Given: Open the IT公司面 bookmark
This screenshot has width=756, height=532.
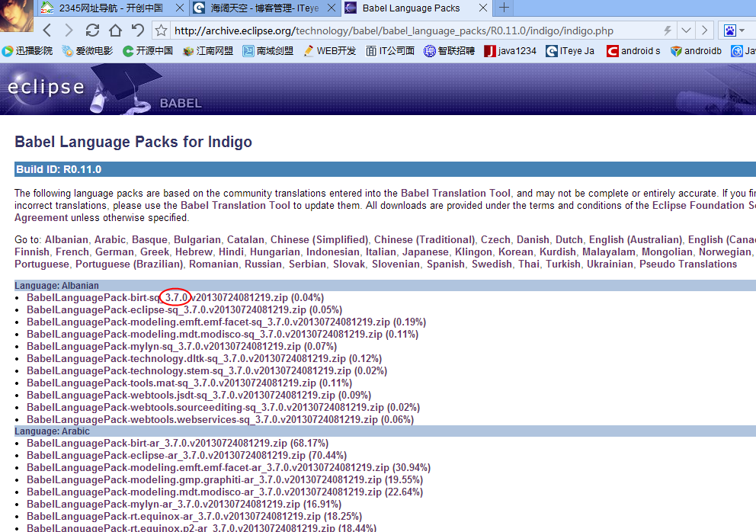Looking at the screenshot, I should 390,50.
